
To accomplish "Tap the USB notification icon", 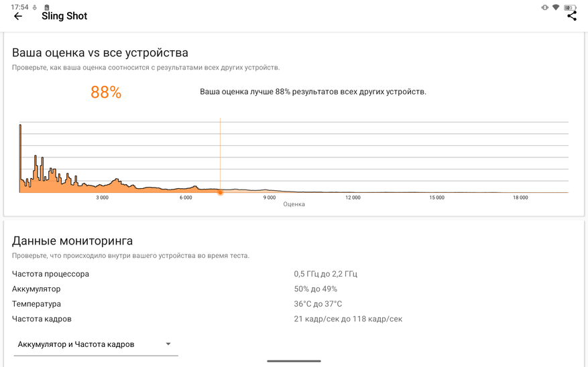I will coord(35,7).
